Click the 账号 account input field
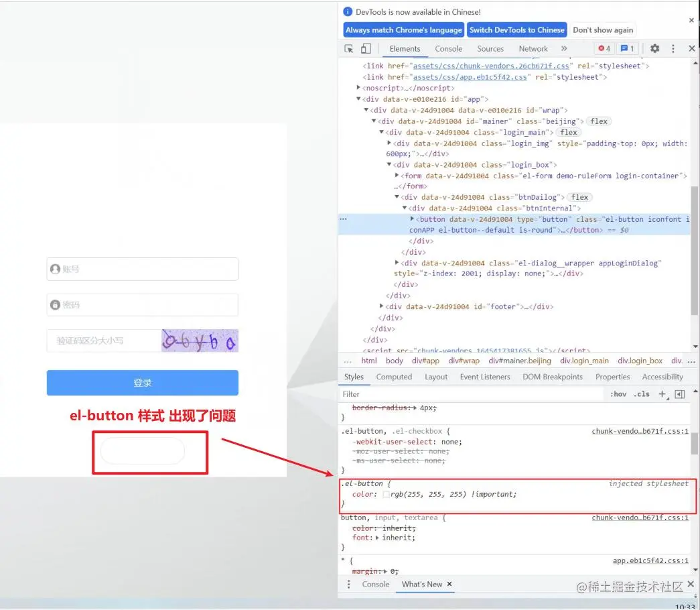 (143, 269)
